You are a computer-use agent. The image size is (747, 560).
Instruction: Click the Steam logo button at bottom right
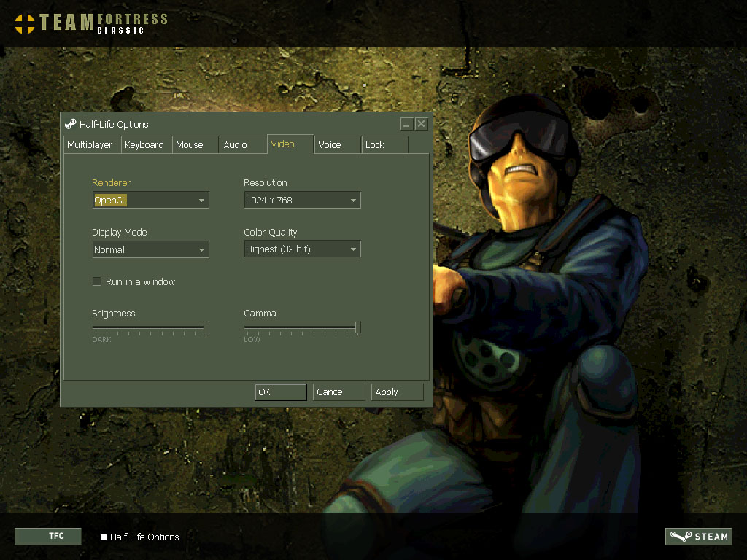pos(698,536)
